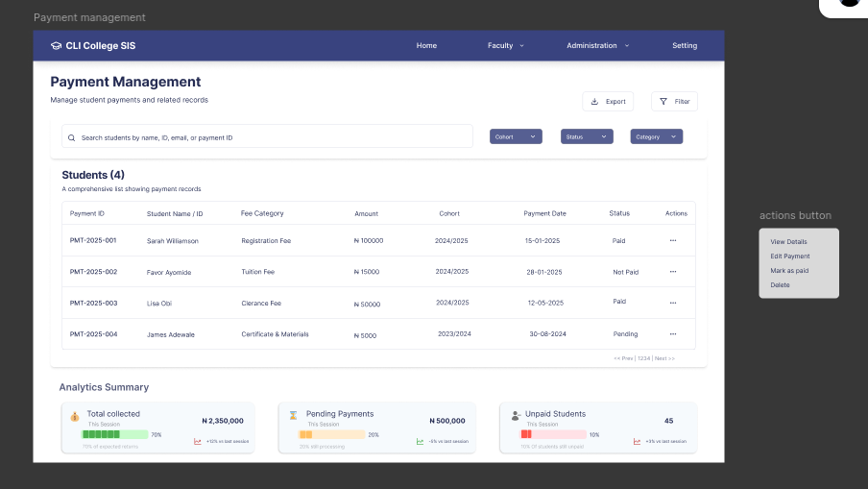
Task: Click the Export button
Action: [608, 101]
